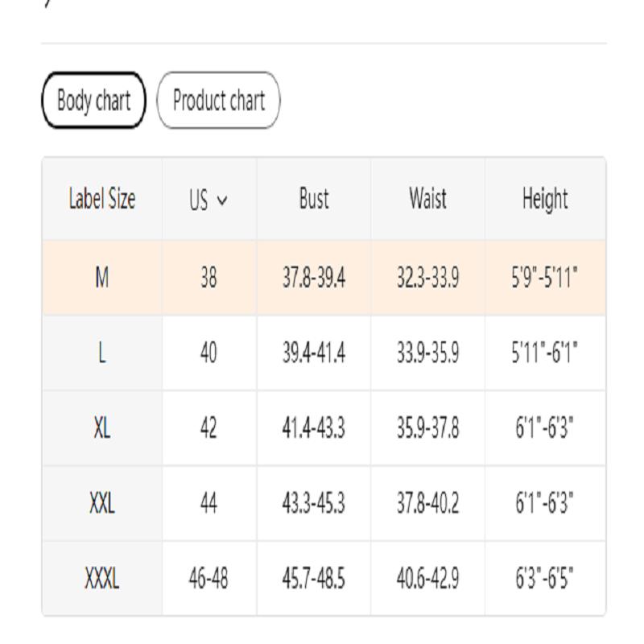The image size is (644, 644).
Task: Click the Waist column header
Action: (427, 199)
